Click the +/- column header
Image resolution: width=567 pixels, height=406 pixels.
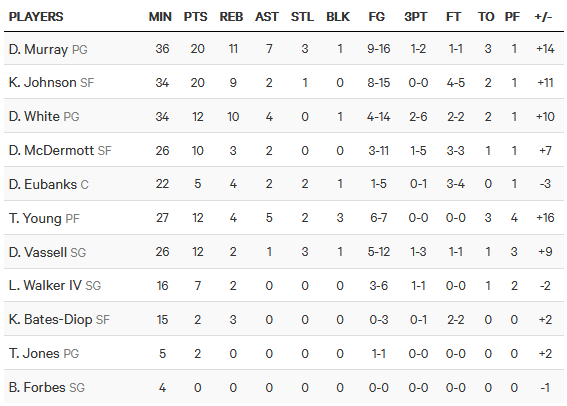(x=543, y=17)
